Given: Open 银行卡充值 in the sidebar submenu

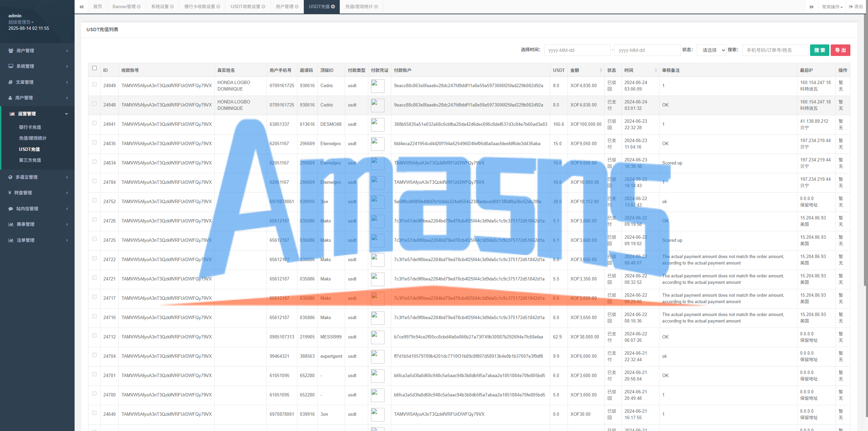Looking at the screenshot, I should point(30,127).
